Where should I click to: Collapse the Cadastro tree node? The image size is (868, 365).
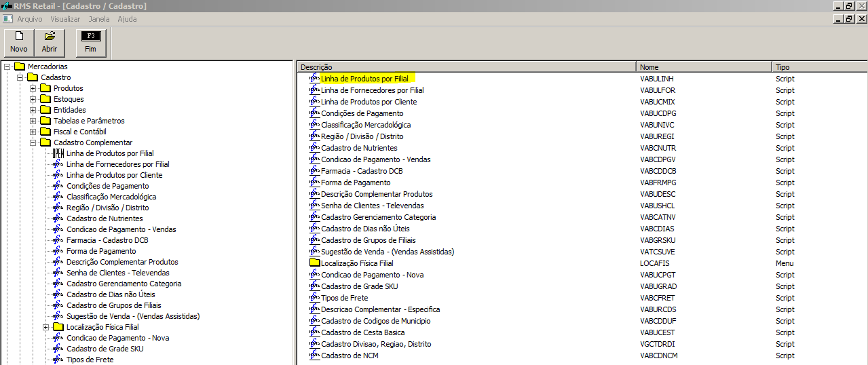point(20,77)
